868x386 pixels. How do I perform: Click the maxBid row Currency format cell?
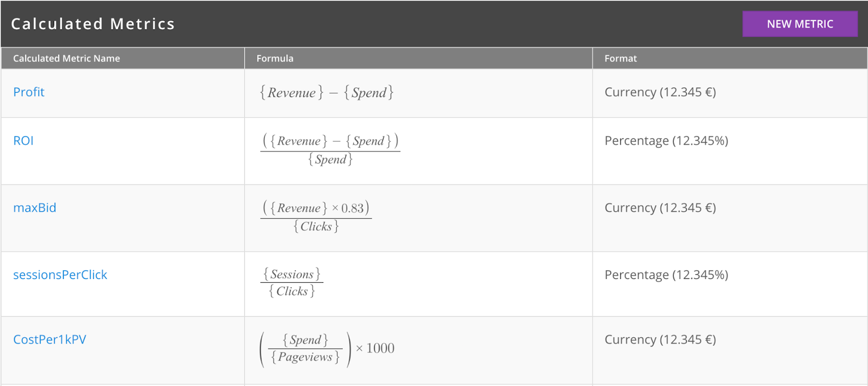point(660,207)
